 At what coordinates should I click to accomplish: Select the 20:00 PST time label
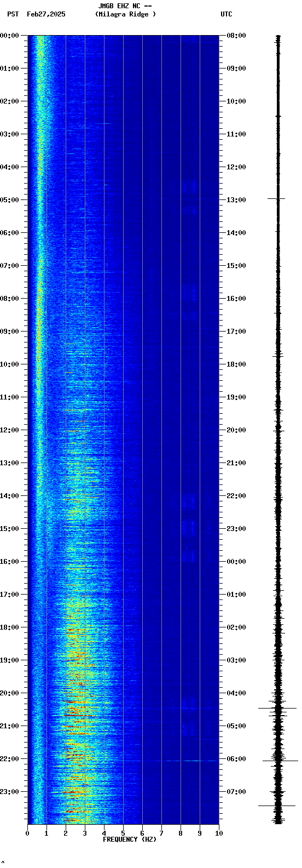pyautogui.click(x=9, y=693)
